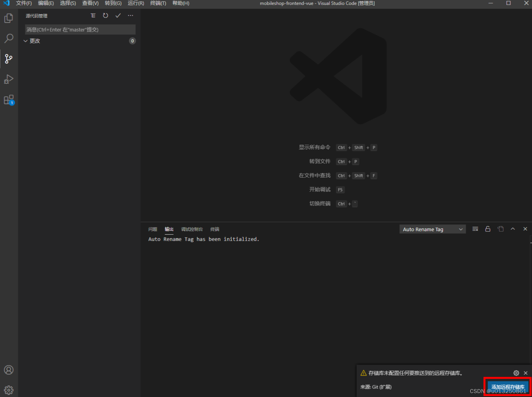Viewport: 532px width, 397px height.
Task: Open the 转到(G) menu
Action: (x=113, y=3)
